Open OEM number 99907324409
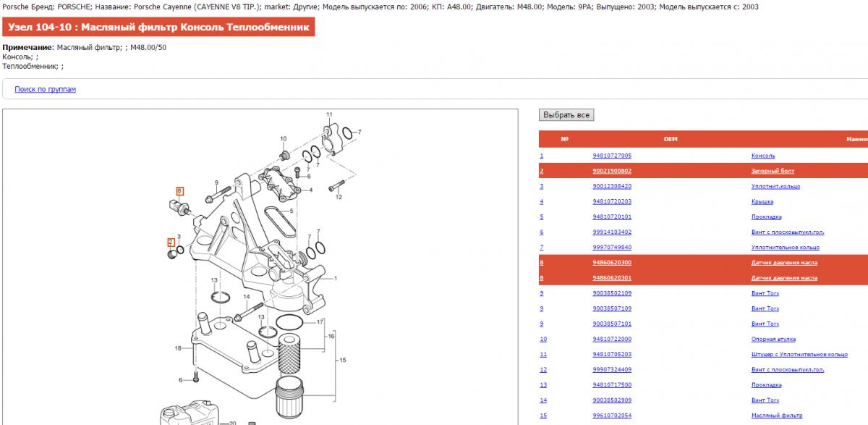 pyautogui.click(x=611, y=369)
